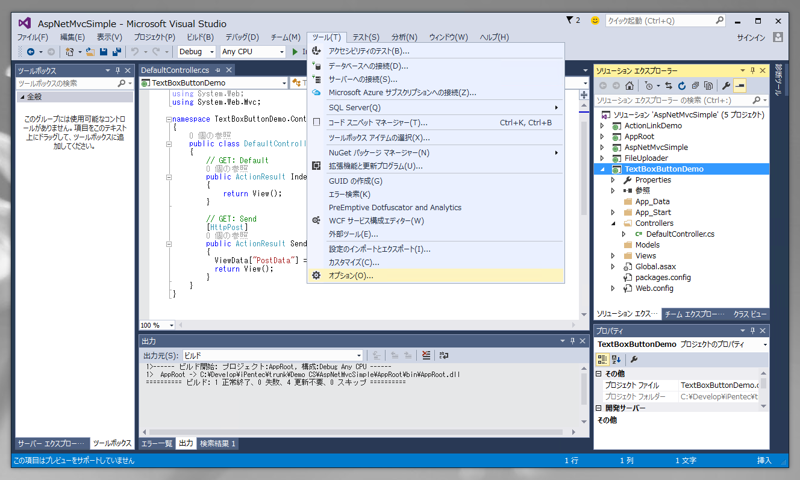Click the Refresh icon in Solution Explorer
800x480 pixels.
682,86
